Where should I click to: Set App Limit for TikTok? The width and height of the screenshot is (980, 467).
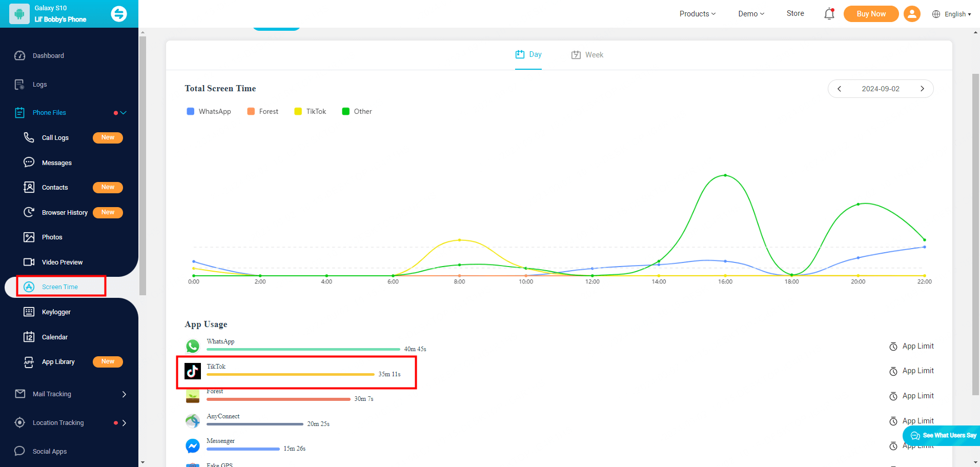coord(911,371)
